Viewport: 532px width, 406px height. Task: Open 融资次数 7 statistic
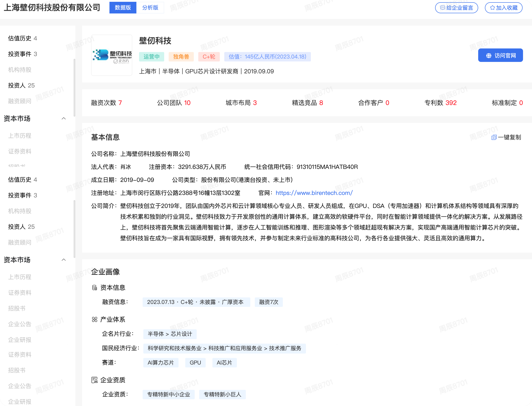coord(107,103)
